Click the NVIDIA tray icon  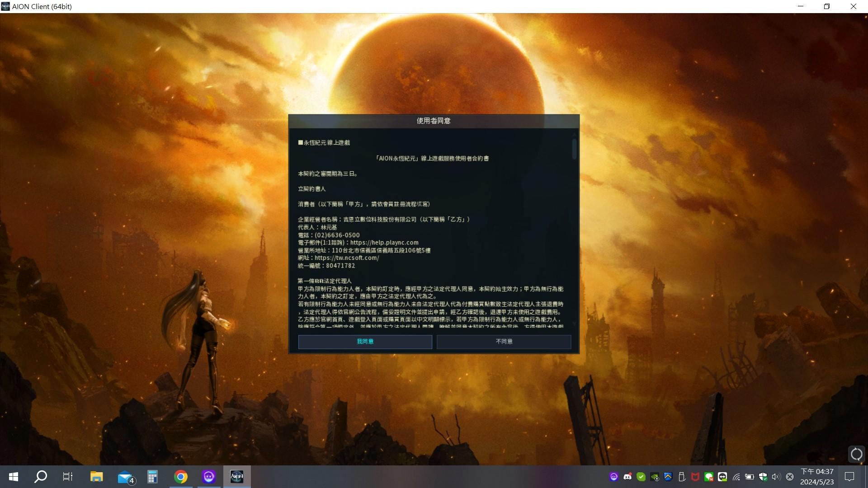pos(655,477)
